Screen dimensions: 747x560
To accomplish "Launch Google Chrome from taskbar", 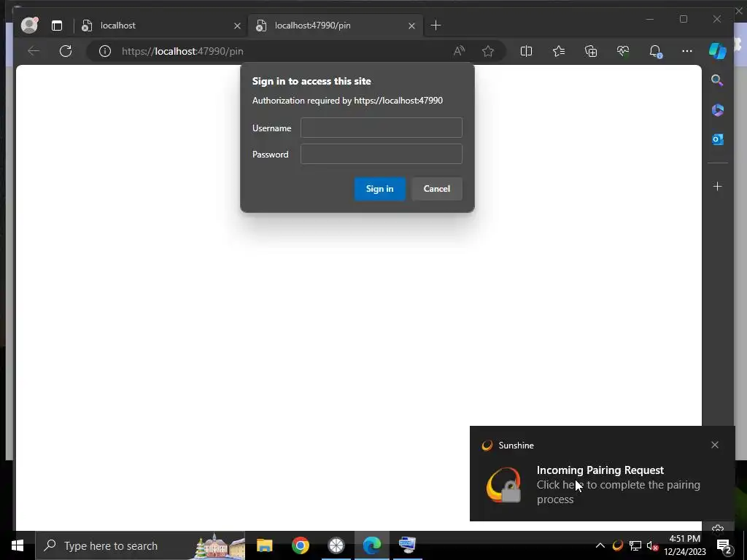I will click(x=300, y=545).
